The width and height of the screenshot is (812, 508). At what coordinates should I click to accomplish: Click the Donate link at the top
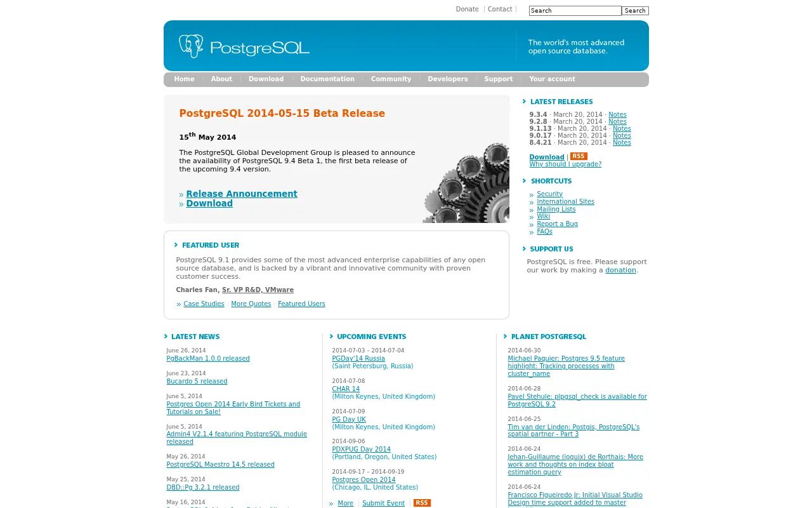467,10
